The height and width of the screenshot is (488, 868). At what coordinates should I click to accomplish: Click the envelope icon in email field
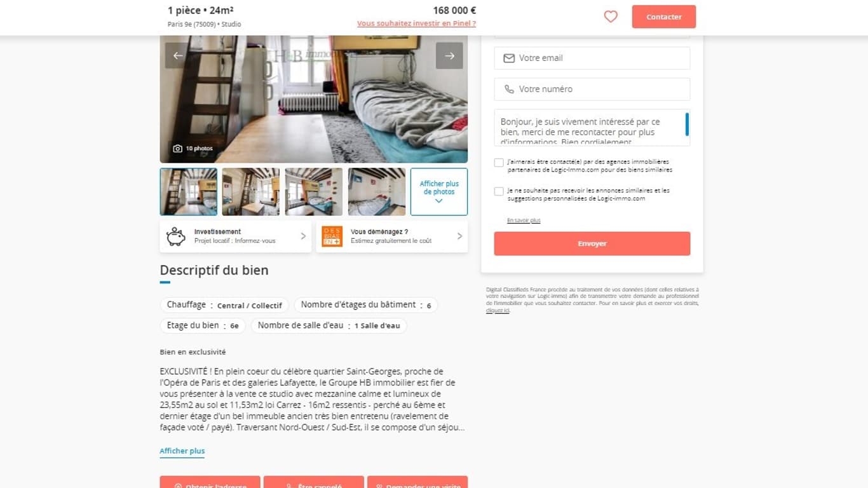point(509,58)
